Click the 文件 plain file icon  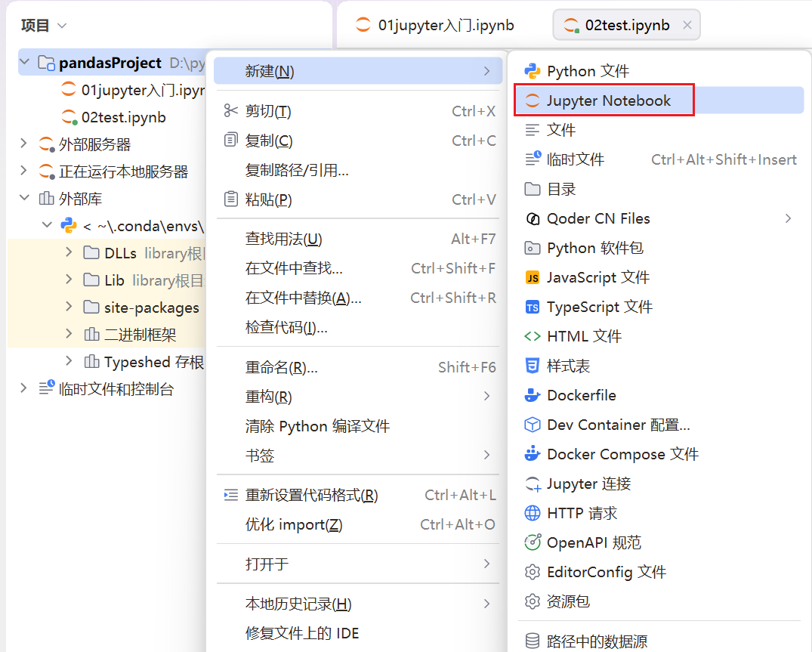533,130
